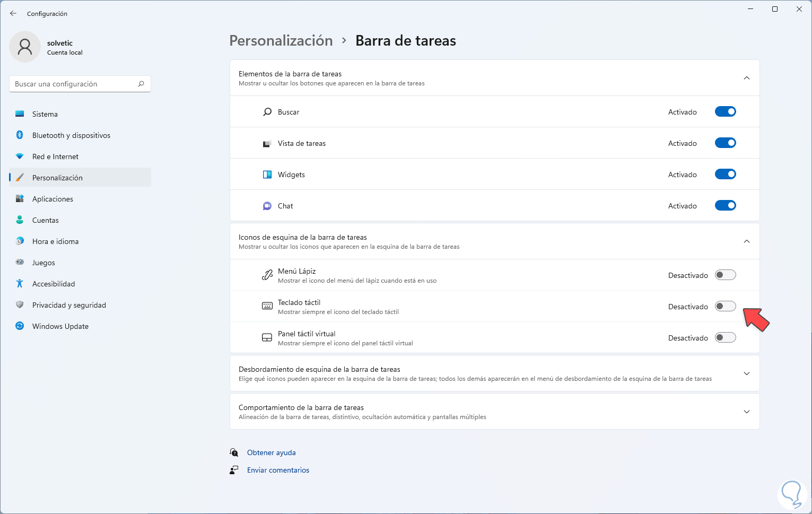Open Bluetooth y dispositivos settings

[x=71, y=135]
